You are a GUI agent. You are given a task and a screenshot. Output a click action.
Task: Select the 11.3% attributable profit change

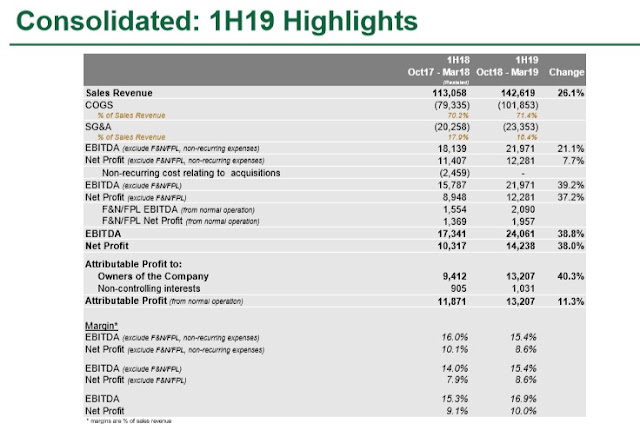[x=571, y=302]
